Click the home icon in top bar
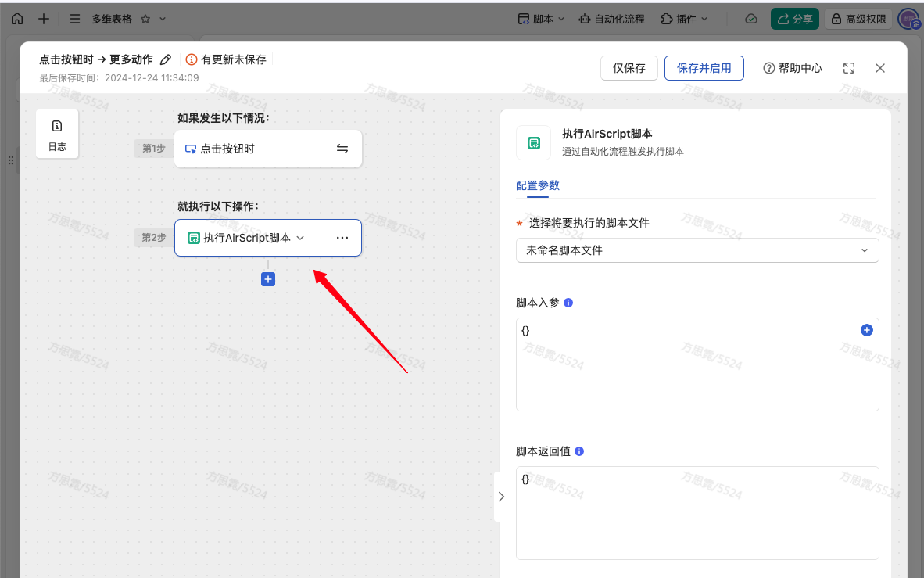This screenshot has height=578, width=924. tap(17, 19)
